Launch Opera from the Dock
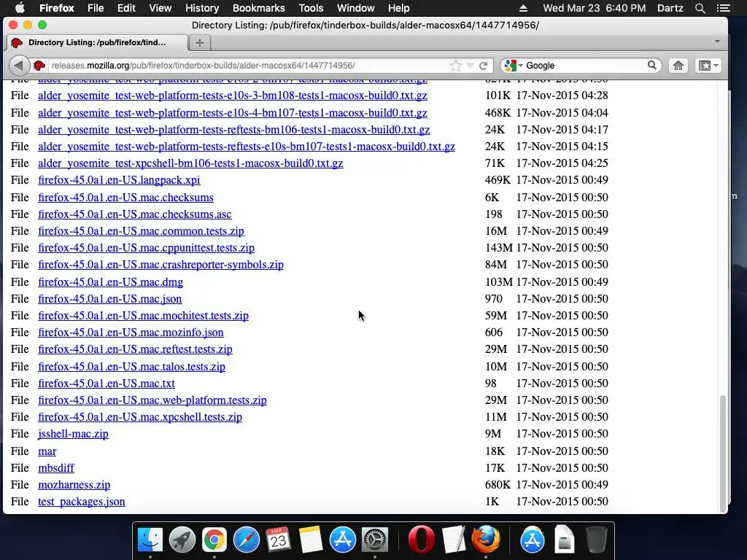The width and height of the screenshot is (747, 560). 421,540
